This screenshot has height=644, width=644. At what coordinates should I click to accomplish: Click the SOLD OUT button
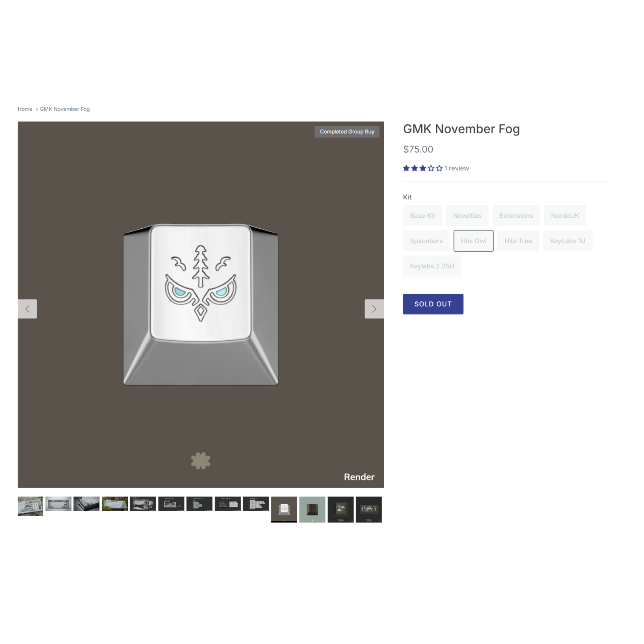(x=433, y=304)
